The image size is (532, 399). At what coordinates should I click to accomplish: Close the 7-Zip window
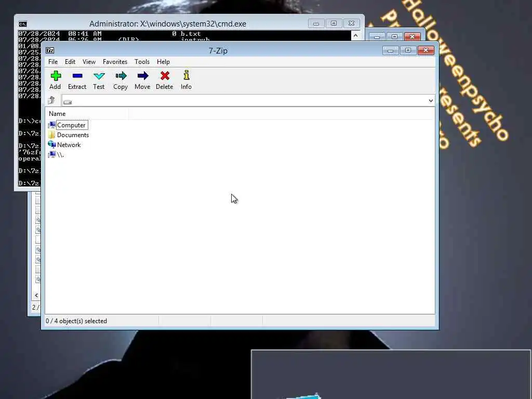(426, 50)
